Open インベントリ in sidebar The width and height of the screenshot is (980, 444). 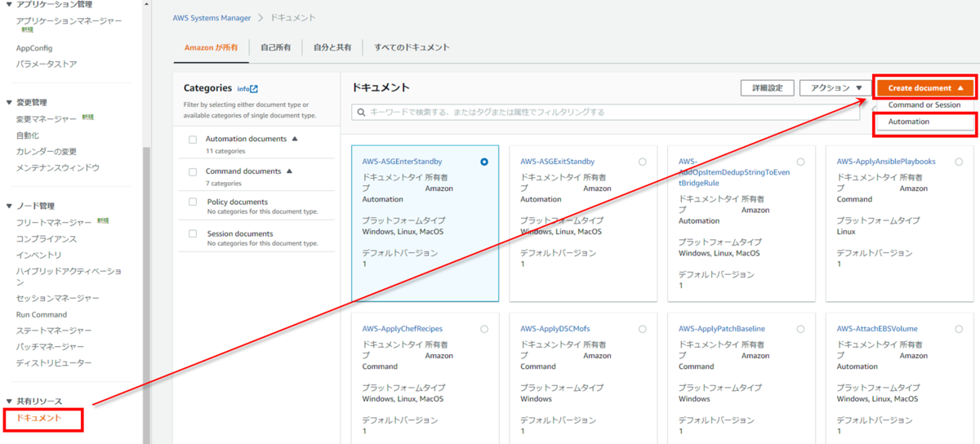[x=38, y=255]
